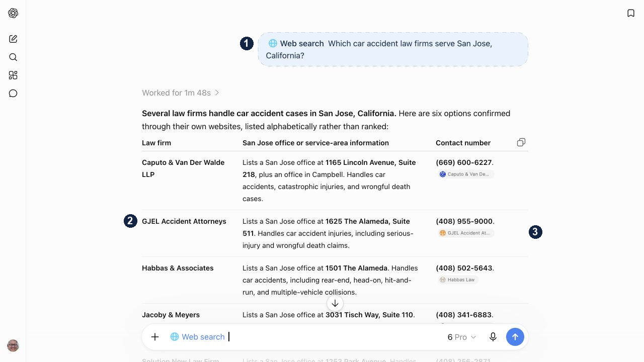
Task: Open the user profile avatar
Action: (x=13, y=345)
